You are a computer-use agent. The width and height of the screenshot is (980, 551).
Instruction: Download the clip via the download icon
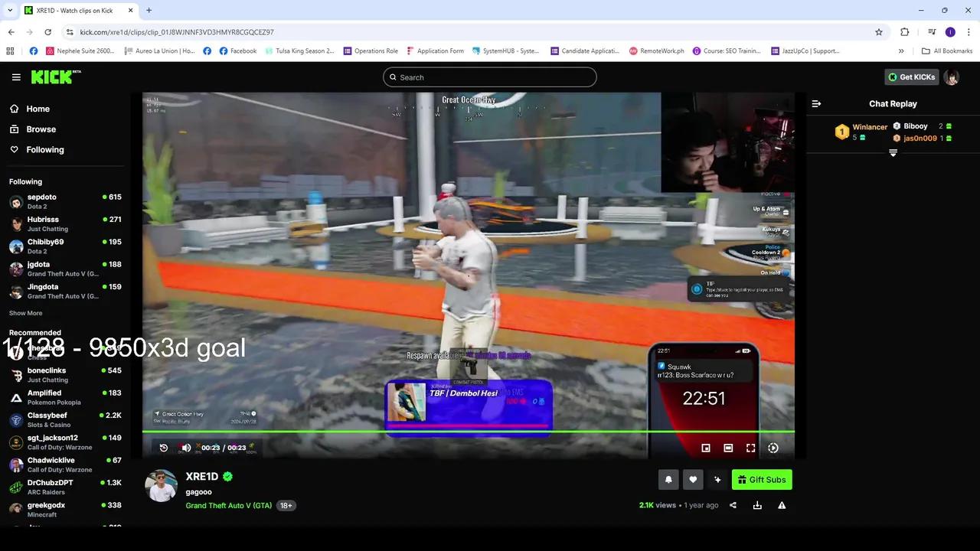click(757, 505)
